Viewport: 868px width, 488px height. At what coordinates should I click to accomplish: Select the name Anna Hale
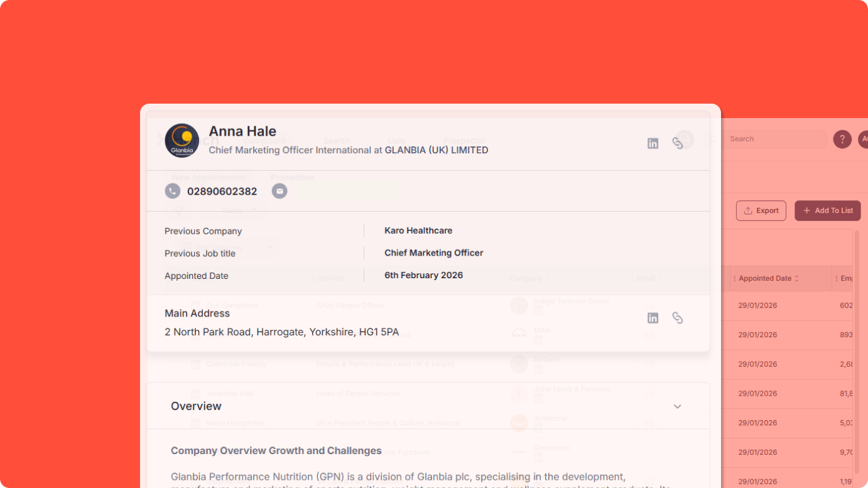[242, 131]
